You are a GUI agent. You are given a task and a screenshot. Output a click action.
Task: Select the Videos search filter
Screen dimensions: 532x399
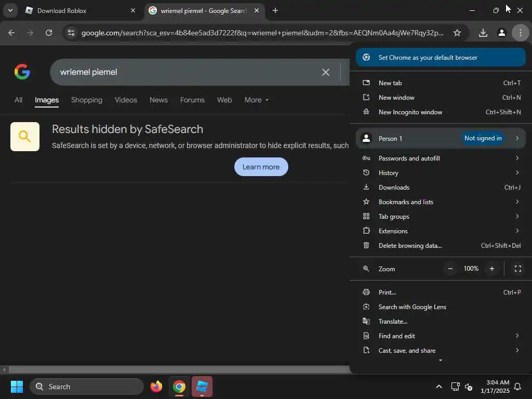tap(126, 100)
